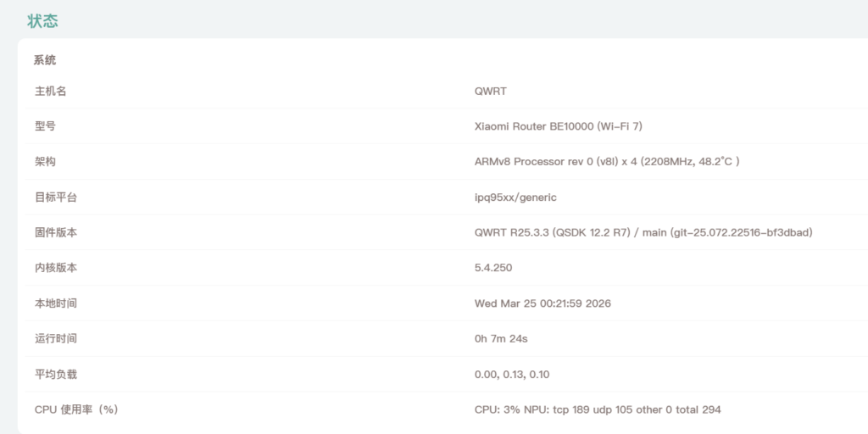
Task: Click the 型号 row label
Action: (x=45, y=126)
